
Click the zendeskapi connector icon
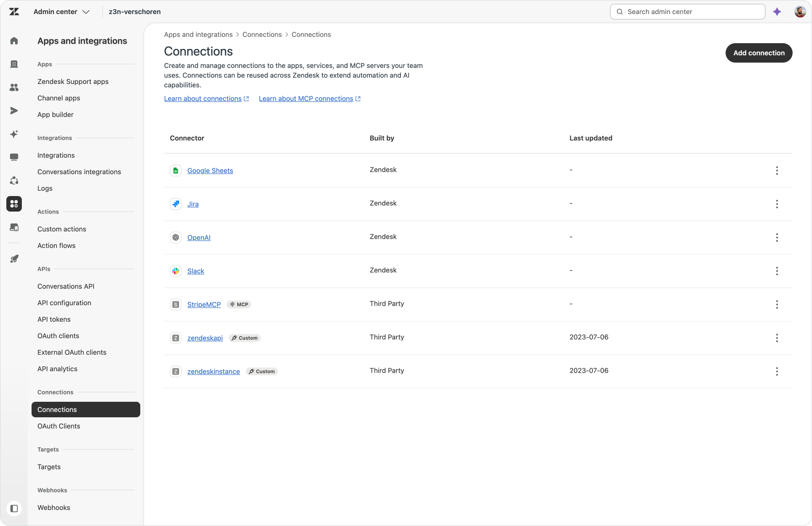pyautogui.click(x=176, y=338)
